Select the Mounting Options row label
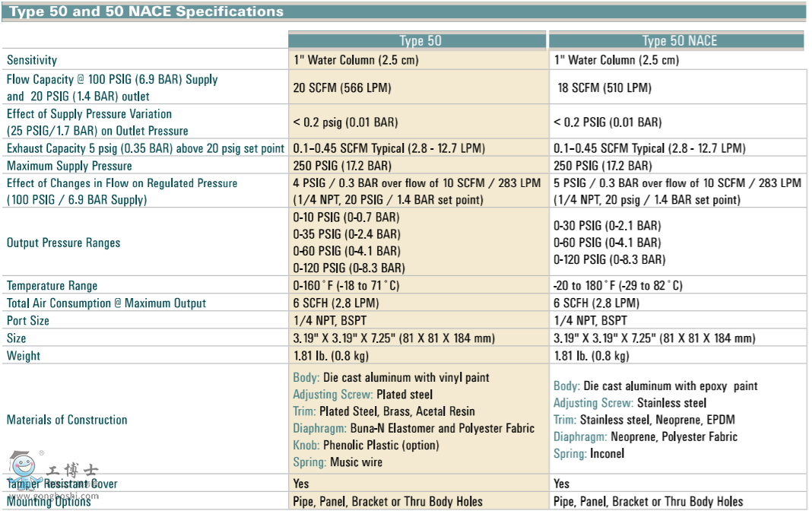 point(49,501)
